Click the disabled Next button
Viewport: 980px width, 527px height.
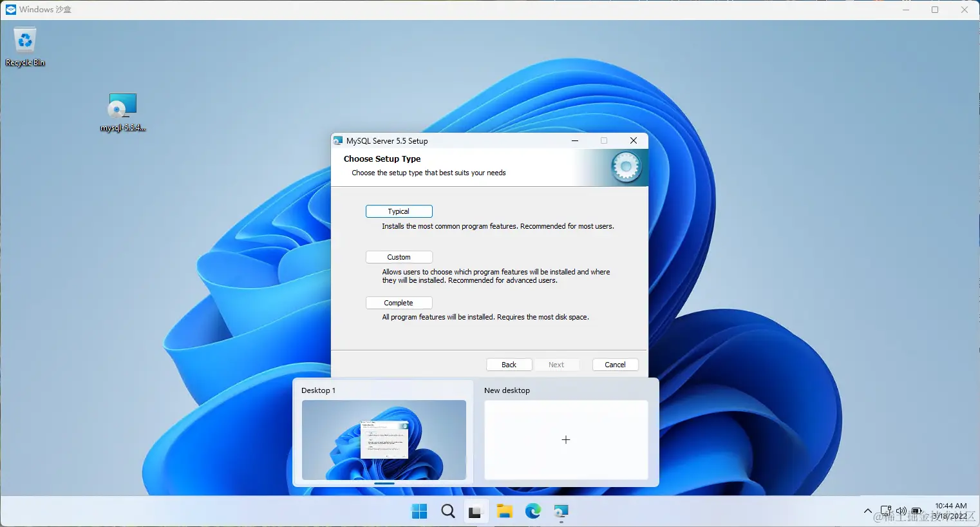point(556,365)
